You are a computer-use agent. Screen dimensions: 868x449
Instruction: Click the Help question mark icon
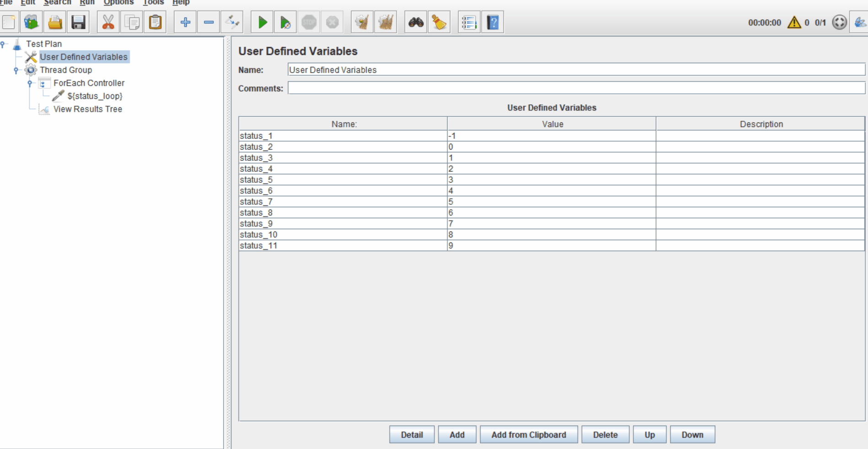click(493, 22)
